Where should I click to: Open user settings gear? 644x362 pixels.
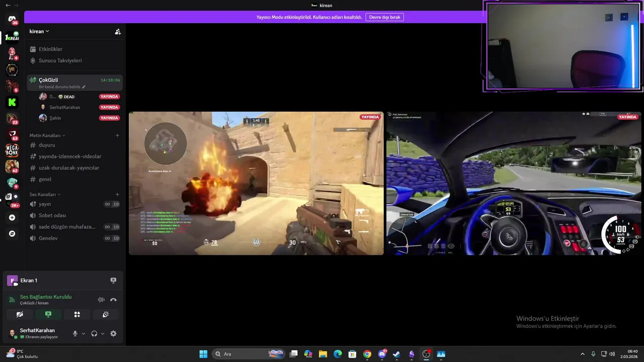[113, 333]
